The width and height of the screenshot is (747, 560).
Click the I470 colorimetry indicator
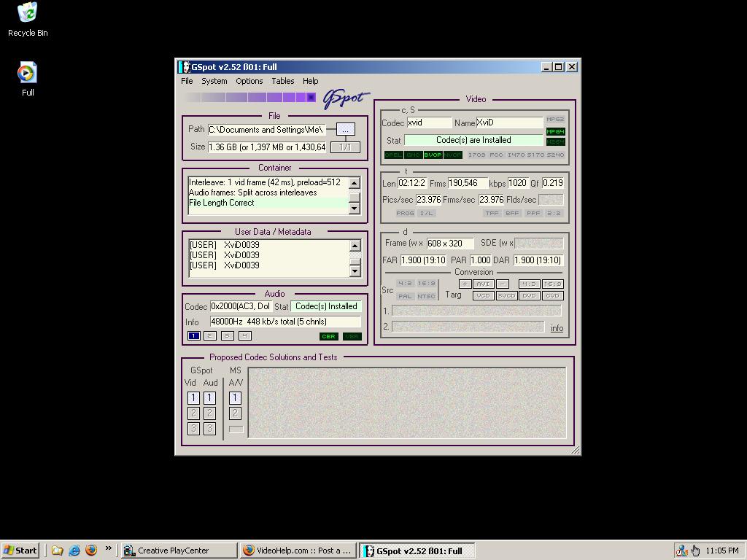coord(516,155)
